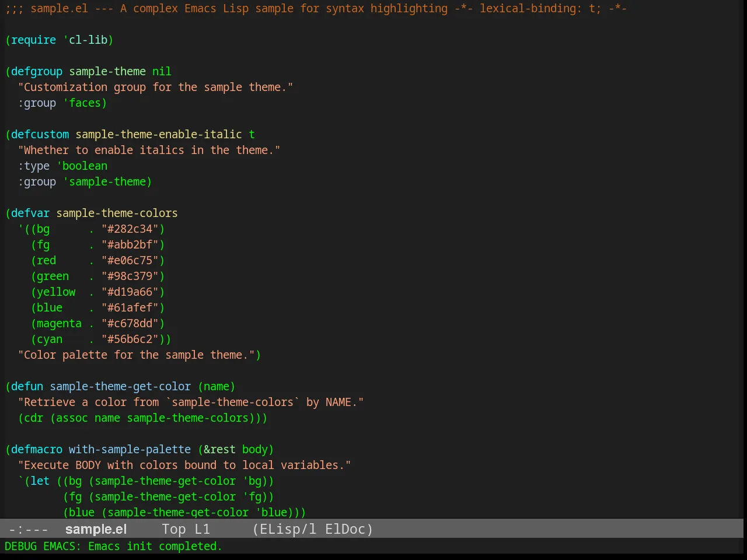Click 'nil' in the defgroup line
The image size is (747, 560).
pos(162,71)
